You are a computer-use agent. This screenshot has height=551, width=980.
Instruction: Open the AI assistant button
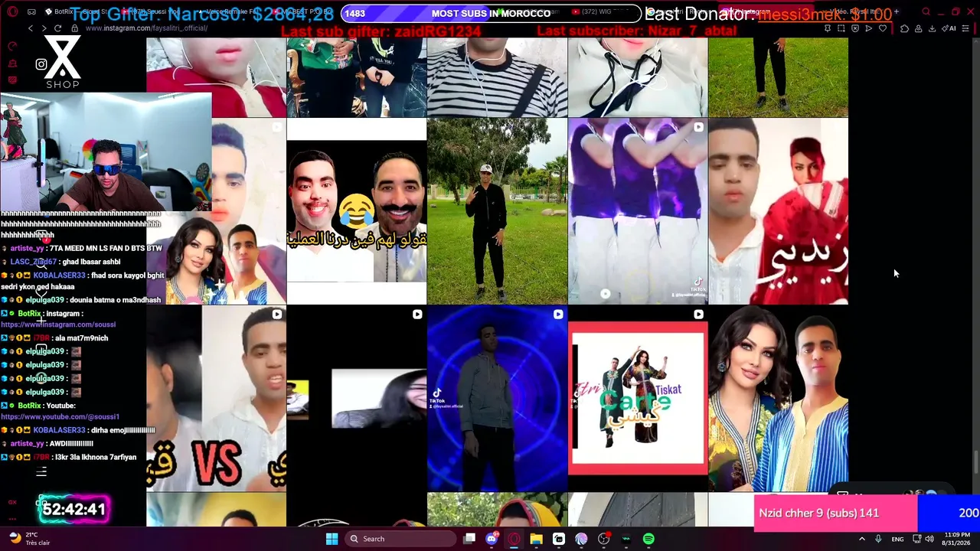click(x=950, y=28)
